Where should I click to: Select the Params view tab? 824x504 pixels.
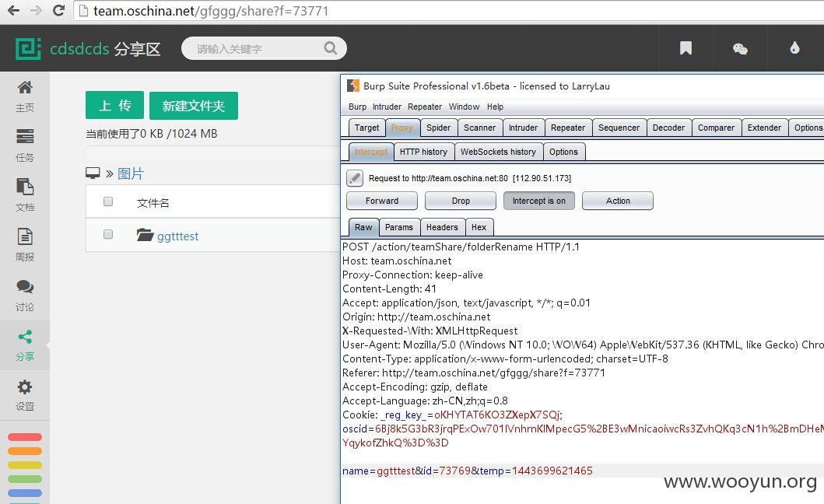(399, 227)
